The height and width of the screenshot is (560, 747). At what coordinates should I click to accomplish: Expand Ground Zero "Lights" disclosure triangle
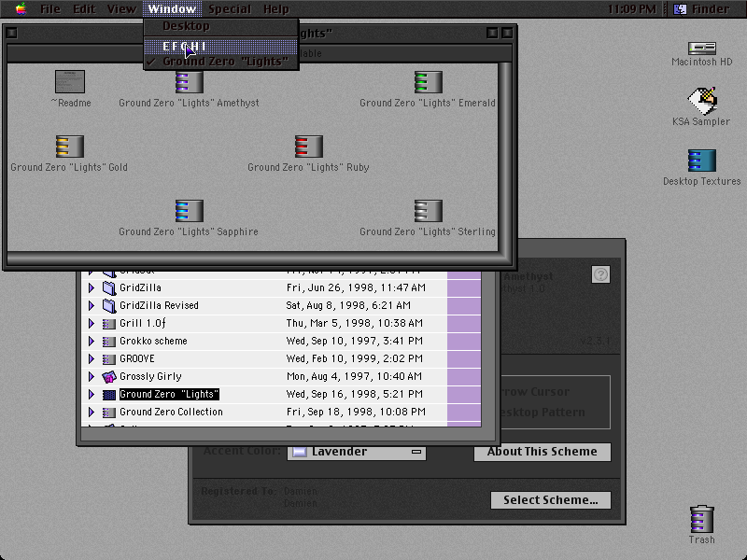[91, 394]
